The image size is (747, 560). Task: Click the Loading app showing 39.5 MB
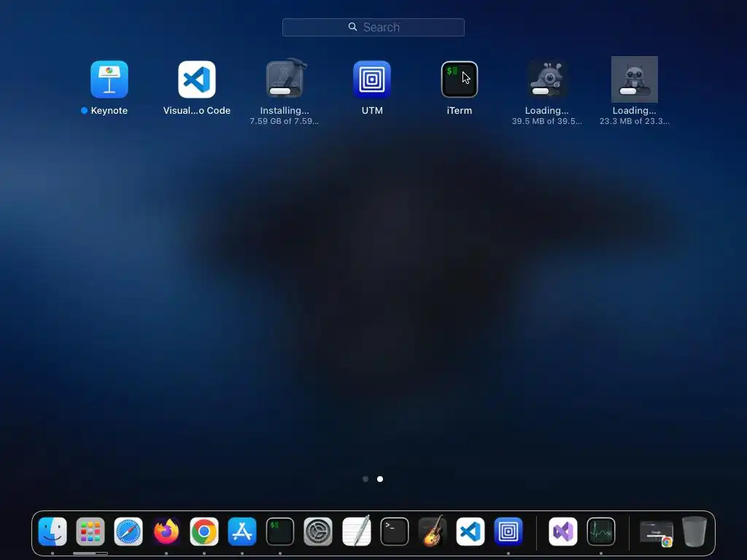click(x=547, y=79)
